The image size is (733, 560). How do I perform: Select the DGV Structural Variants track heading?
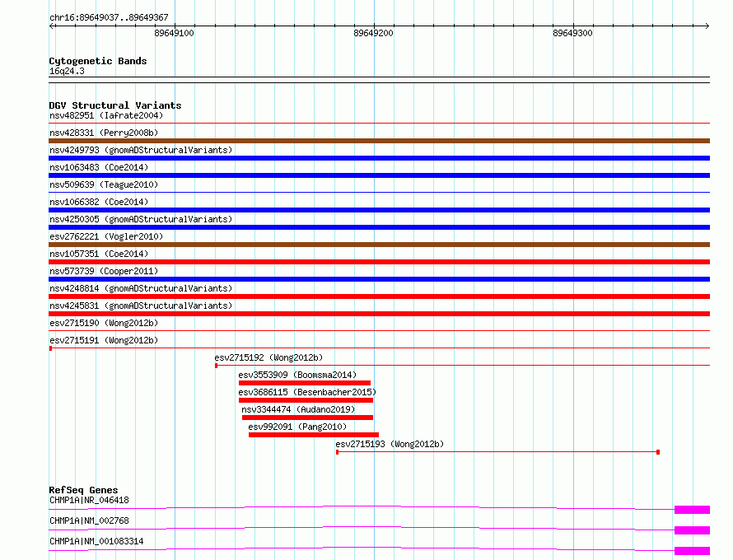click(115, 105)
